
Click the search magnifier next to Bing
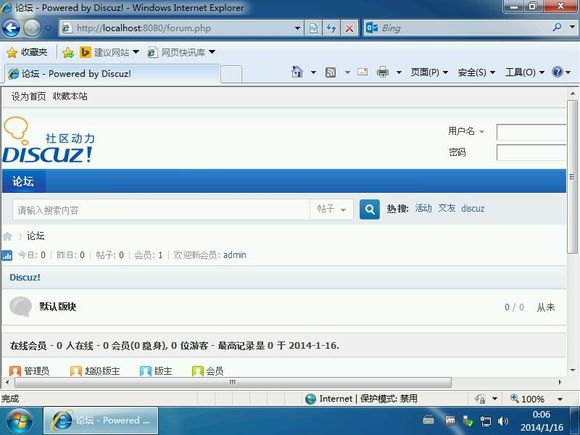pos(556,27)
